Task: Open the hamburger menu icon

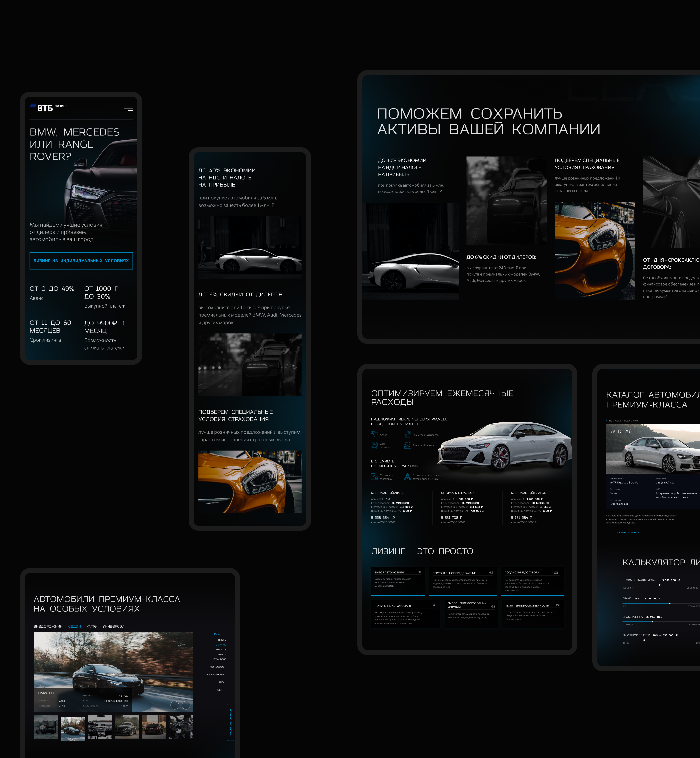Action: (128, 108)
